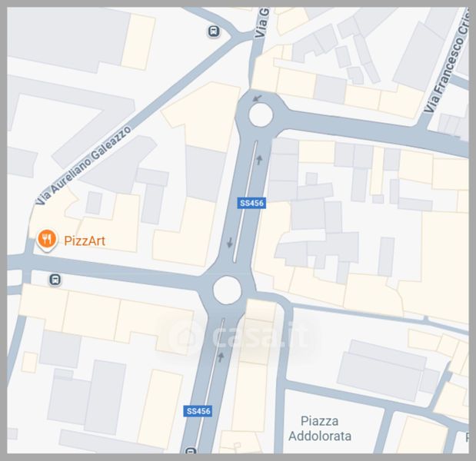
Task: Click the Via Aureliano Galeazzo street label
Action: tap(84, 165)
